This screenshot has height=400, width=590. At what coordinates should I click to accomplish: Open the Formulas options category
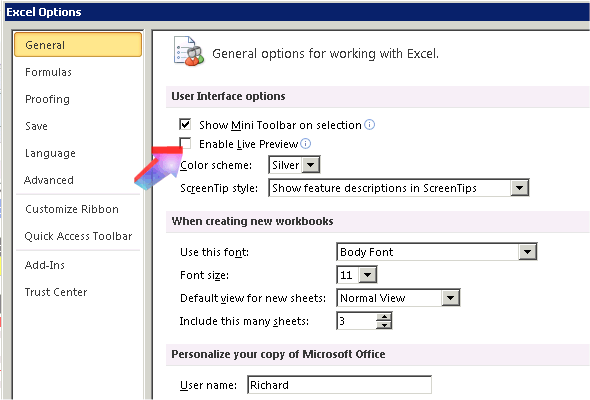[x=48, y=72]
